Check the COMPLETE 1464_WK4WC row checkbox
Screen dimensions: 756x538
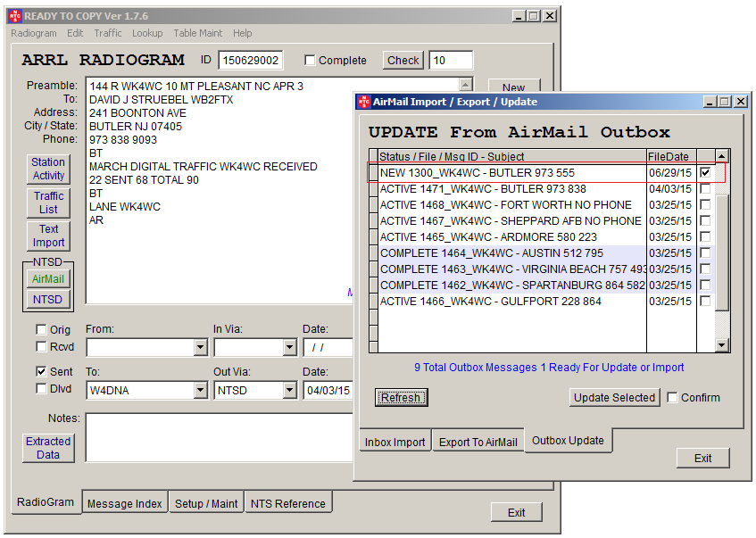pyautogui.click(x=705, y=252)
